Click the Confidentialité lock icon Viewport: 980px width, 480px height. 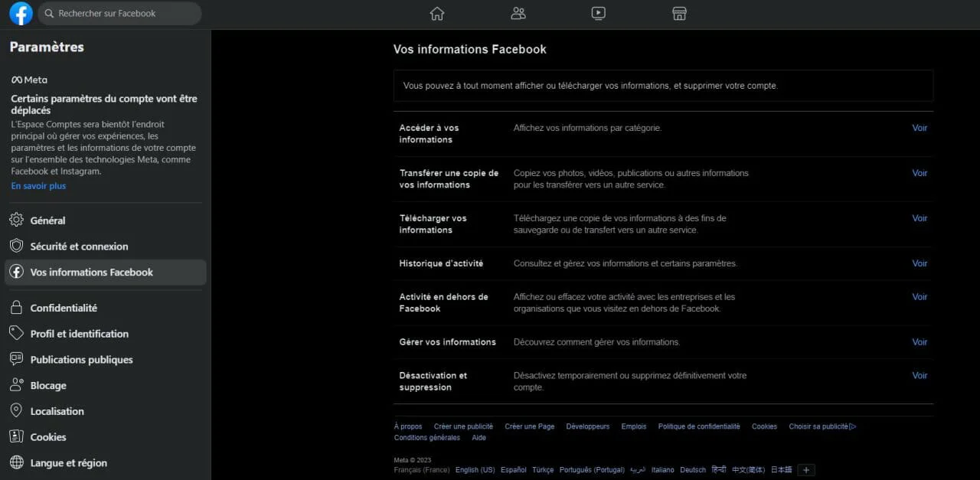pos(15,307)
